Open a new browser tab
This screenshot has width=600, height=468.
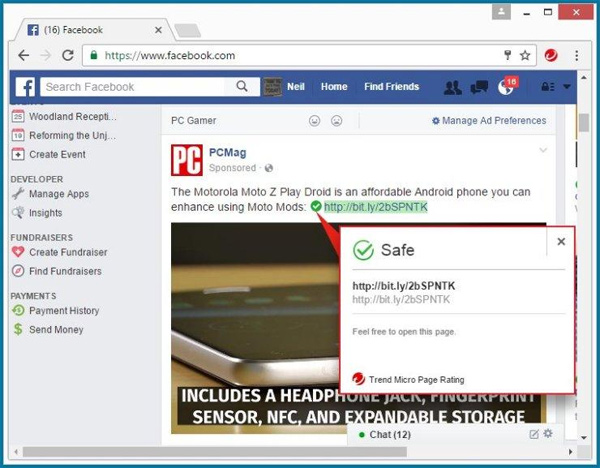point(188,31)
